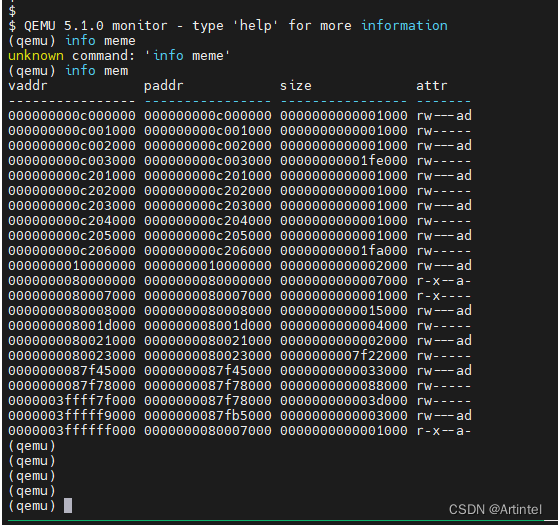Click the 'info mem' command text
This screenshot has height=525, width=558.
(97, 70)
